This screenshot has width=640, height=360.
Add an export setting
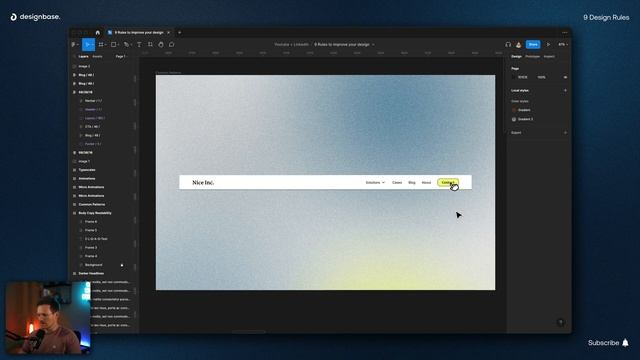[x=565, y=133]
